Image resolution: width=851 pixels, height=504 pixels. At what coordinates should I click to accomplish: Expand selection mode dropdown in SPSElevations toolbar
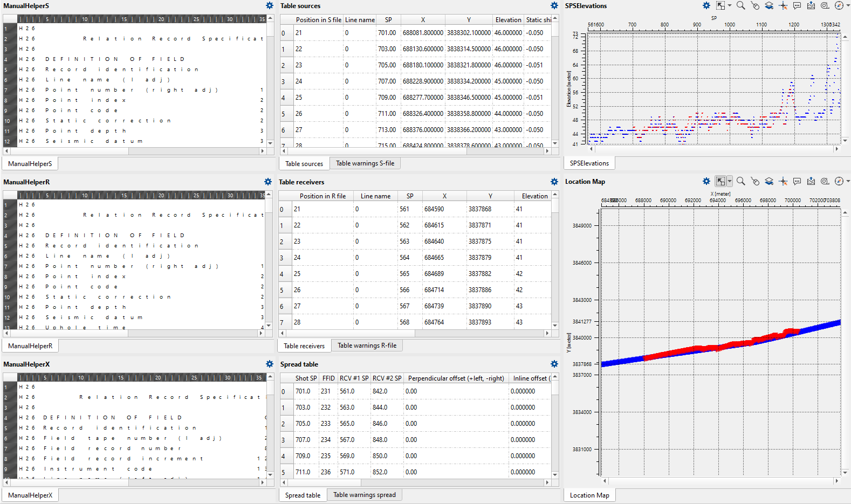tap(730, 5)
